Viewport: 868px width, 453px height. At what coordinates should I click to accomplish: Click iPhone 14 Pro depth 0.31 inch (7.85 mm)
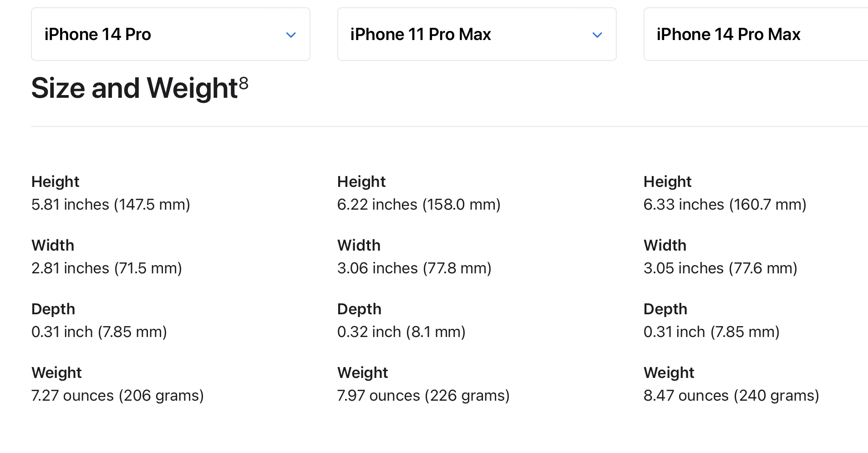click(99, 332)
